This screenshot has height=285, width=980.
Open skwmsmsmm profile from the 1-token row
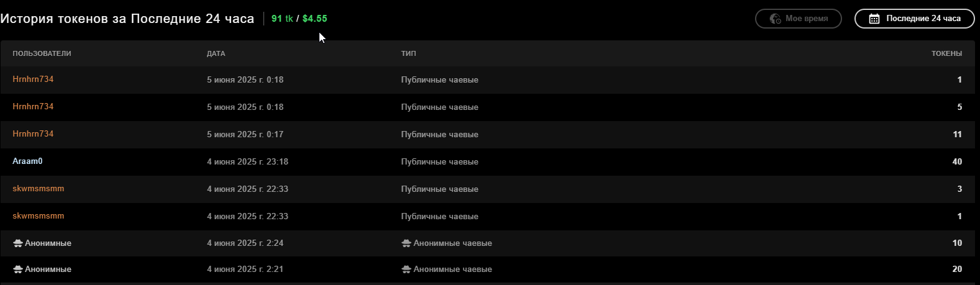pos(39,216)
